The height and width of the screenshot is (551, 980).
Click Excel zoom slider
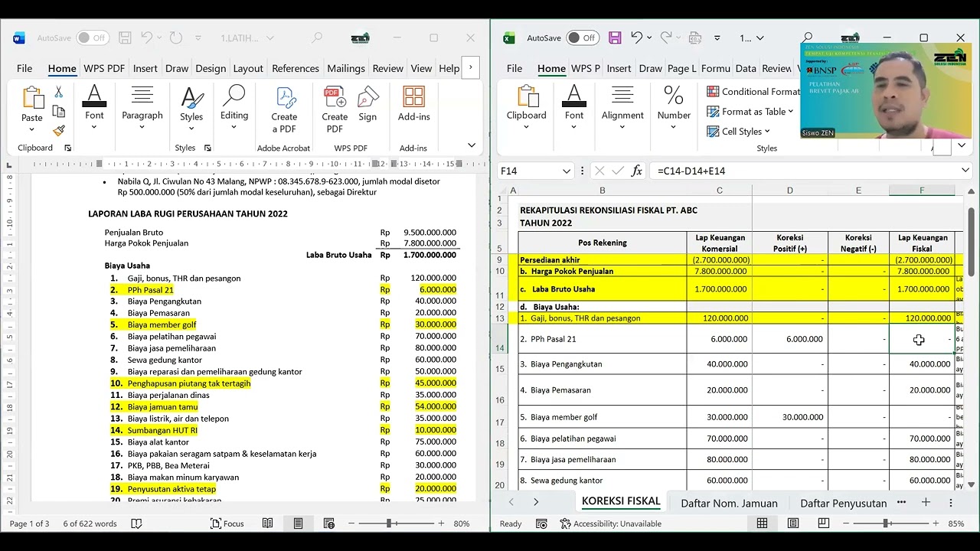(890, 523)
